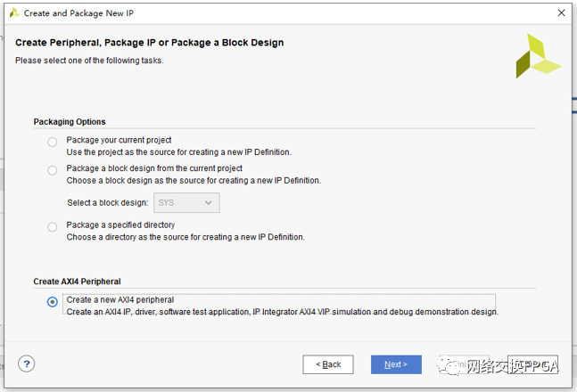Click the 'Select a block design:' label

108,203
